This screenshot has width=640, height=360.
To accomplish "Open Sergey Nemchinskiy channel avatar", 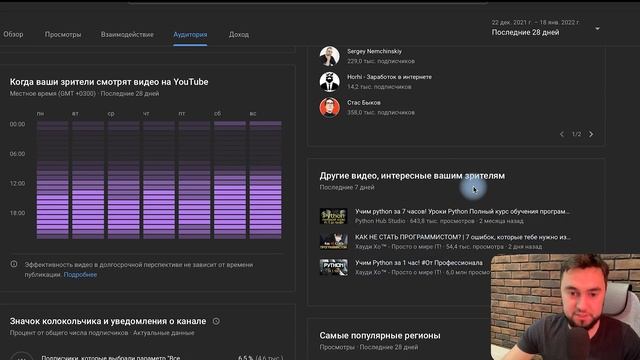I will point(329,56).
